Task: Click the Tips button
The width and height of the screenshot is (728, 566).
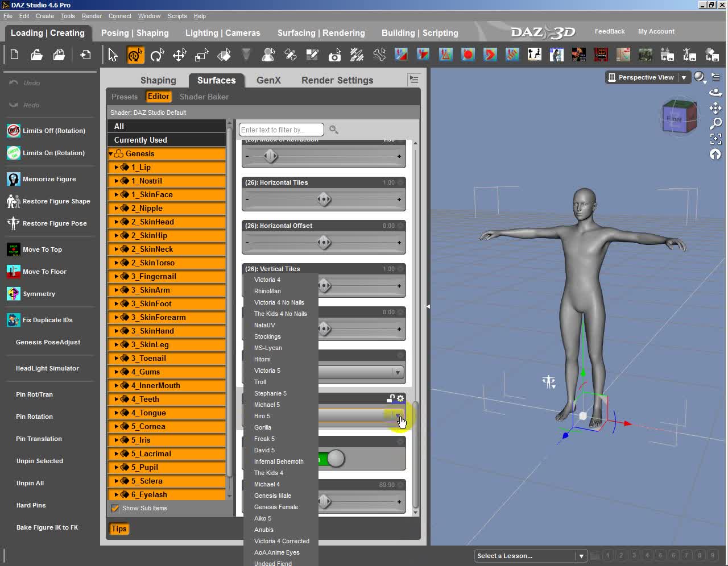Action: pos(119,528)
